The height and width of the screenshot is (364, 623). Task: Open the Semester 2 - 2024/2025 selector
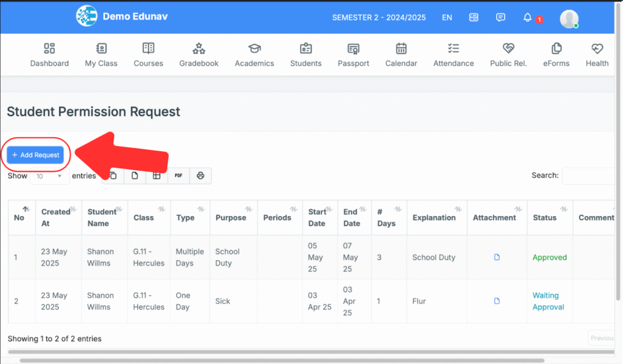(379, 18)
